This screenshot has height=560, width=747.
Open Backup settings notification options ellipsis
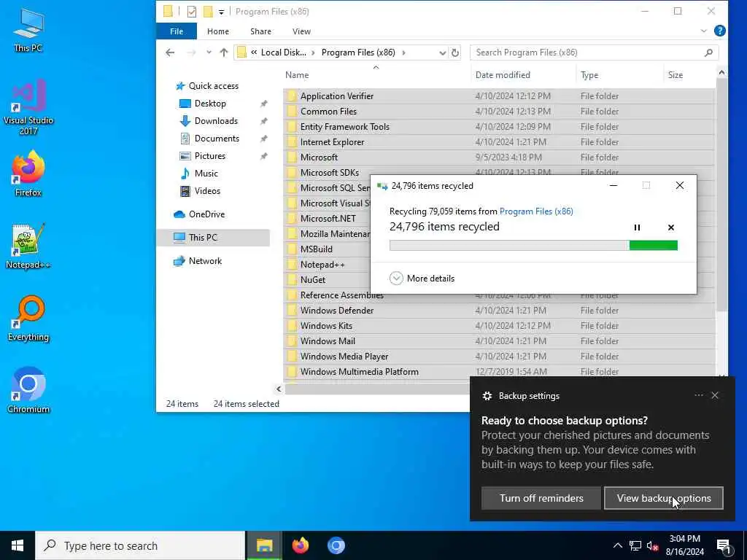(699, 395)
